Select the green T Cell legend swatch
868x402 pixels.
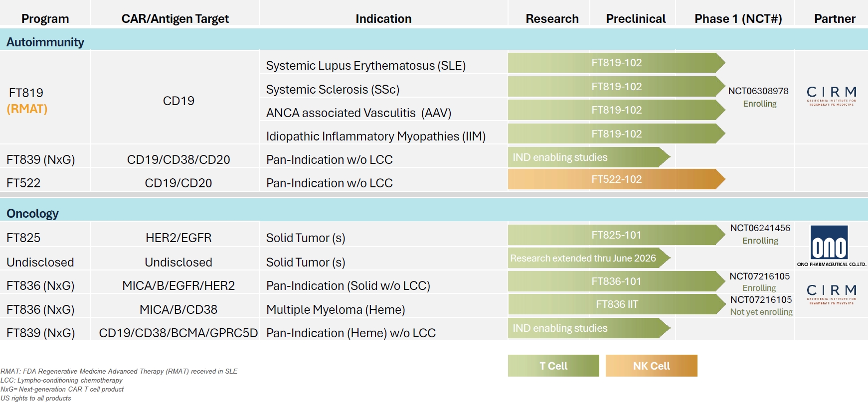(x=553, y=366)
